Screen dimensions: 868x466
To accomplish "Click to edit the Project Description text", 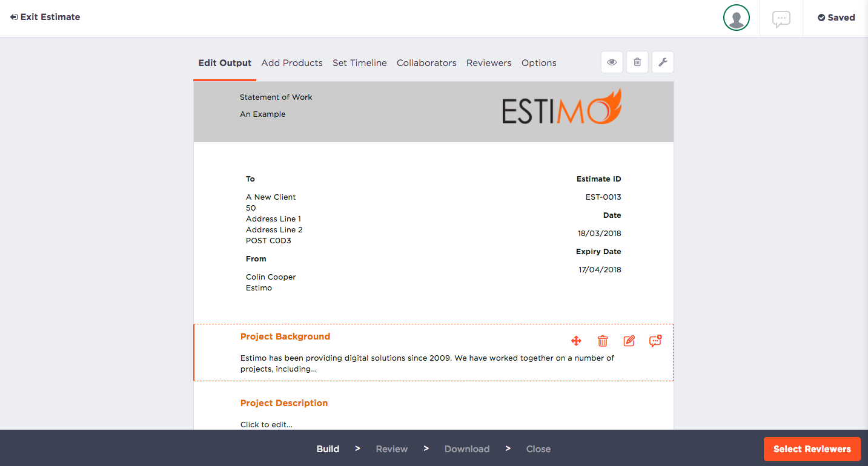I will point(267,424).
